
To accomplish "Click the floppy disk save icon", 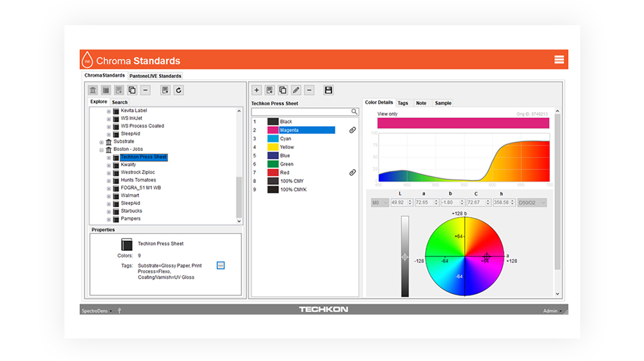I will 328,90.
